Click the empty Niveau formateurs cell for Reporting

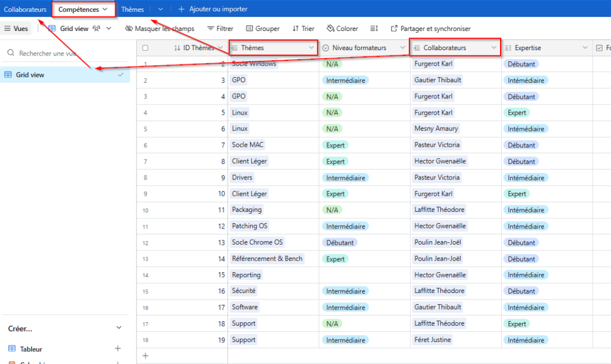point(365,275)
